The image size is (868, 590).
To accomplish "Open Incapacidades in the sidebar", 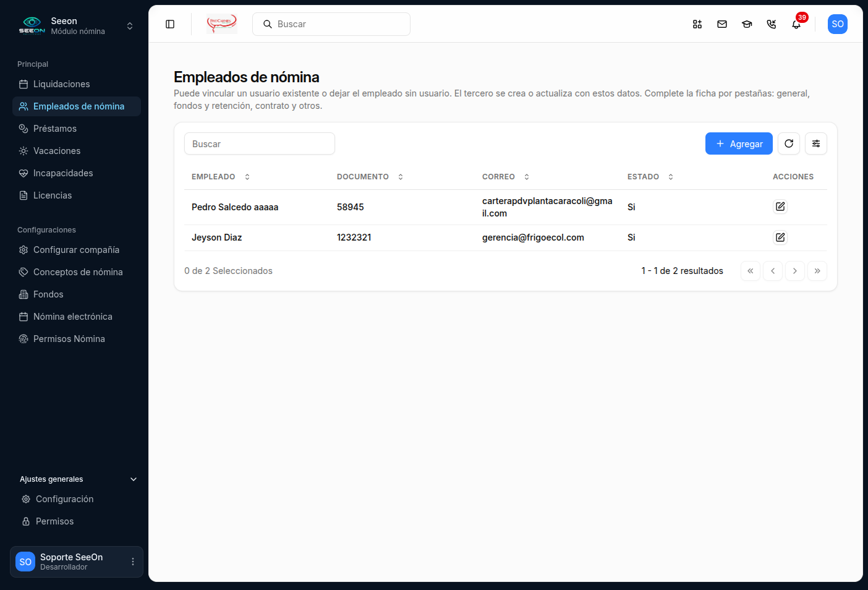I will coord(77,173).
